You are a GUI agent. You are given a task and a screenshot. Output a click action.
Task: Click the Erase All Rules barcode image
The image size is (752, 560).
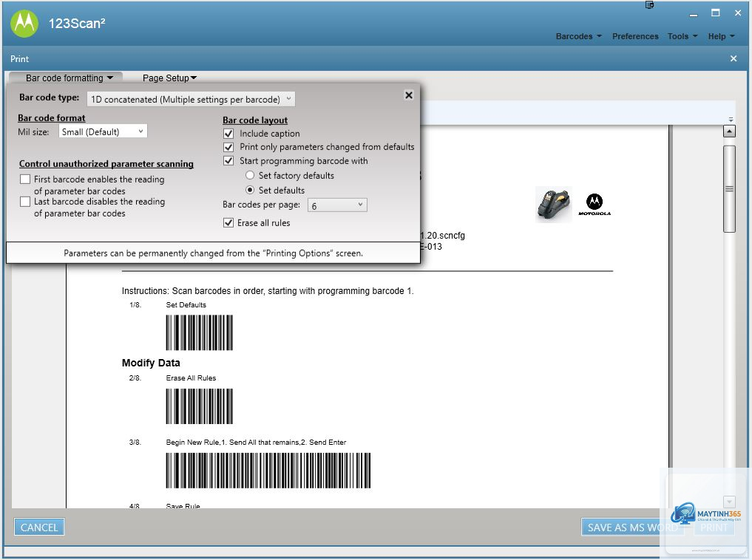200,406
